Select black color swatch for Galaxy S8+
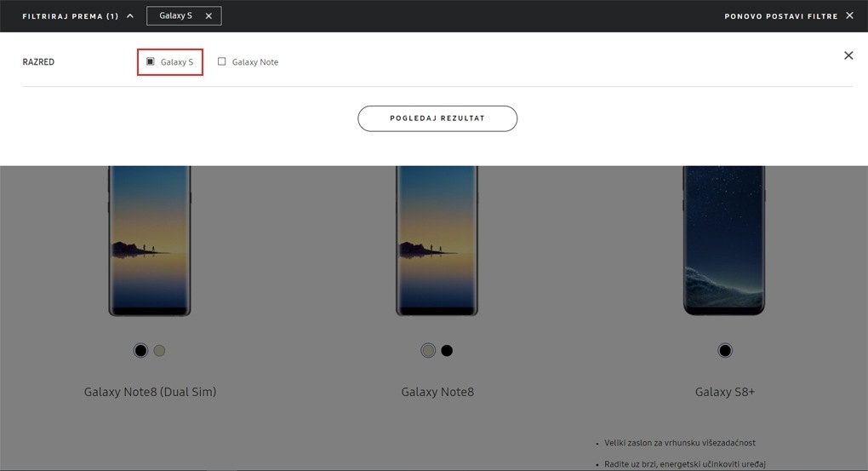The image size is (868, 471). point(725,351)
